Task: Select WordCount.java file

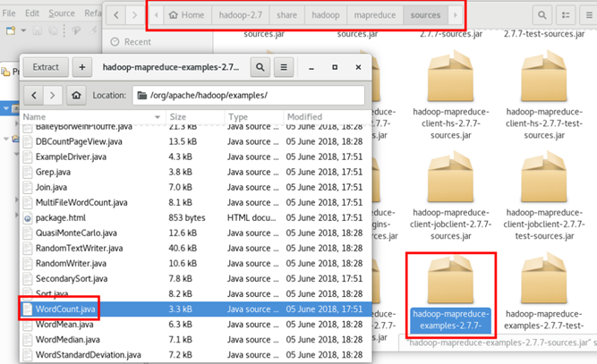Action: coord(196,309)
